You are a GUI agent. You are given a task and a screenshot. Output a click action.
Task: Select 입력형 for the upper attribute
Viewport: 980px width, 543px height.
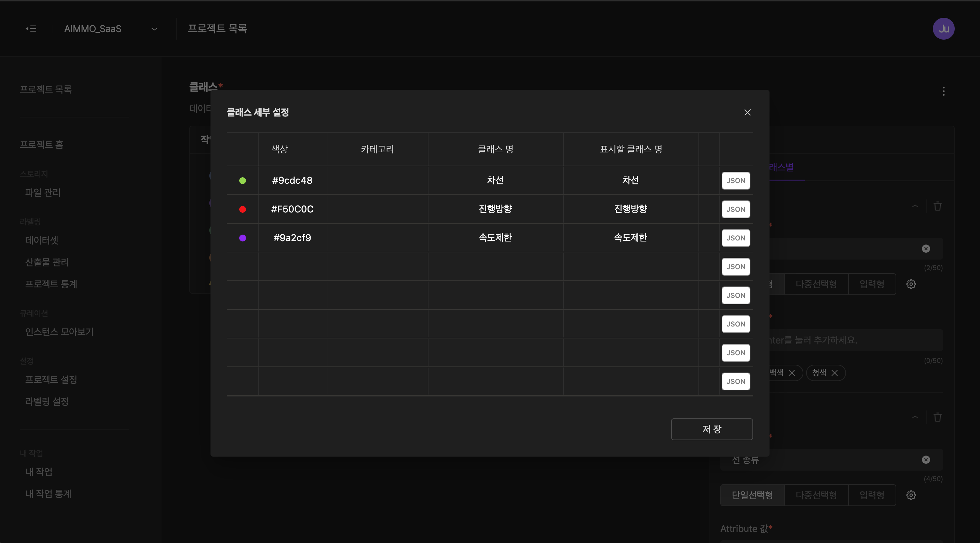[x=872, y=284]
